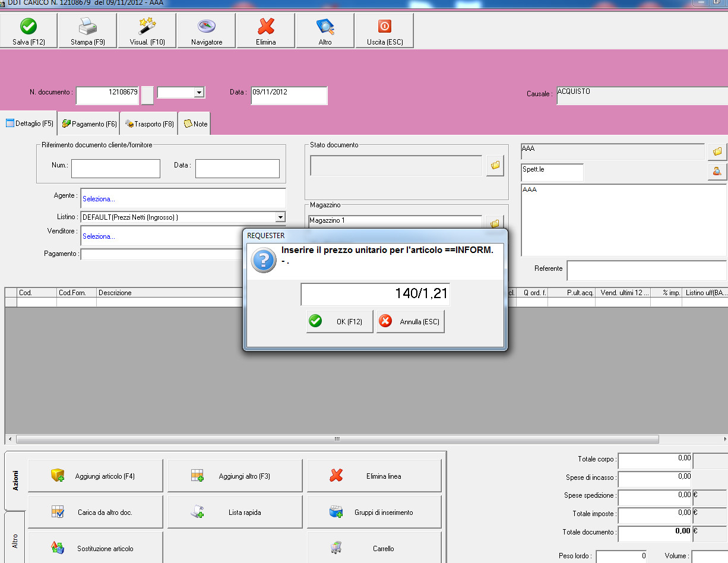Click the P.ult.acq. column header
728x563 pixels.
point(571,293)
